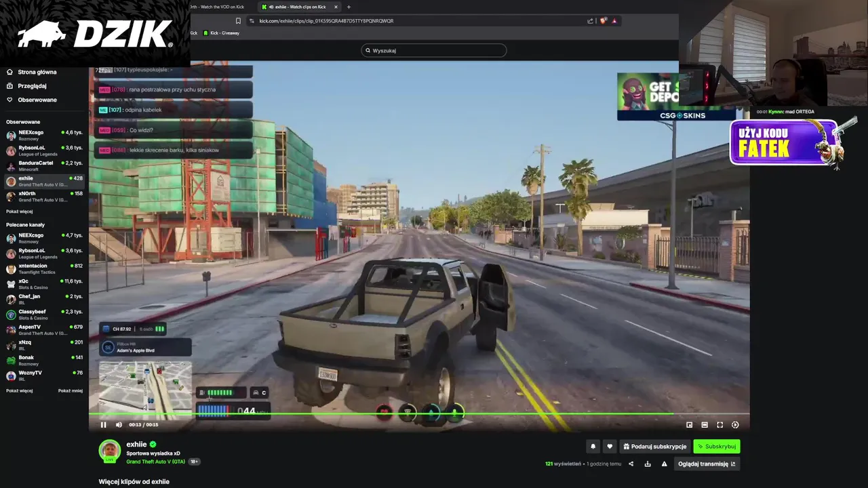
Task: Open player settings icon in video controls
Action: coord(735,425)
